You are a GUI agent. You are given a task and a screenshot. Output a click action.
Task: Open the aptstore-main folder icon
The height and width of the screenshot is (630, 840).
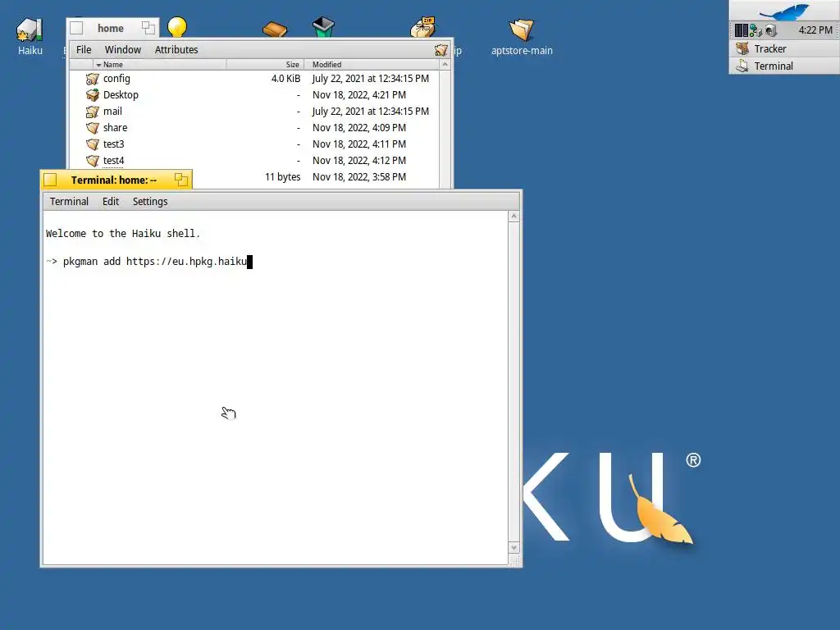click(521, 30)
